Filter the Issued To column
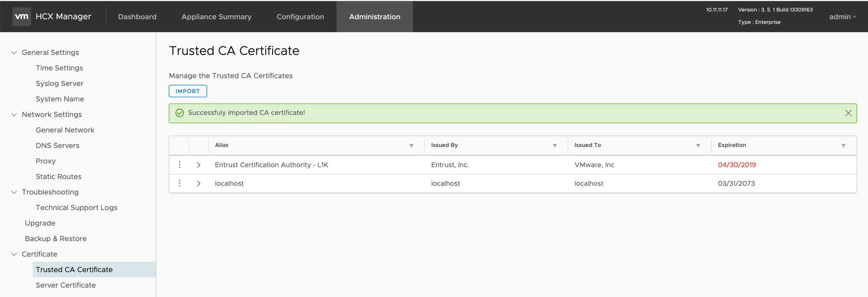This screenshot has width=868, height=297. (698, 146)
